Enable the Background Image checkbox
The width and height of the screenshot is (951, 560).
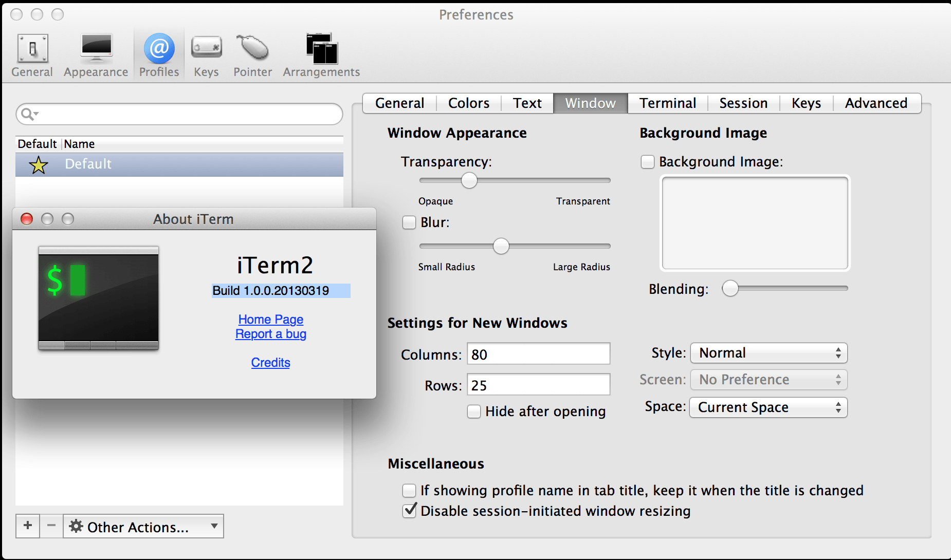(x=648, y=162)
